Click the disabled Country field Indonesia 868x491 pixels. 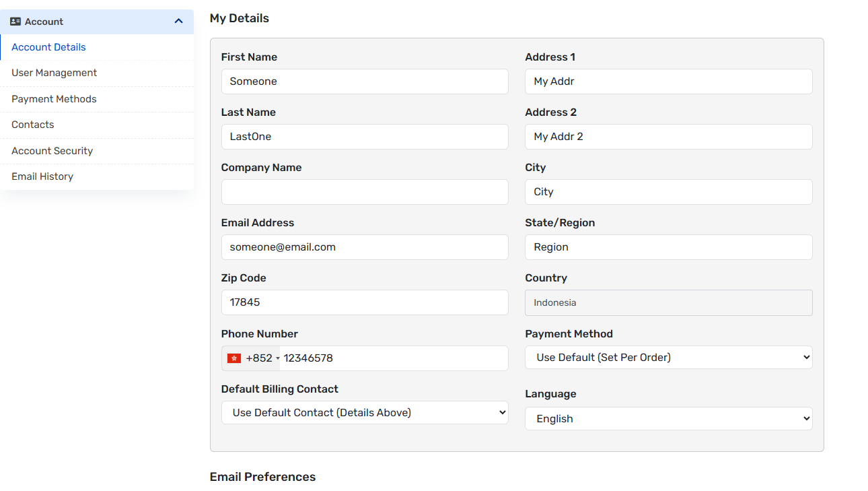point(669,303)
